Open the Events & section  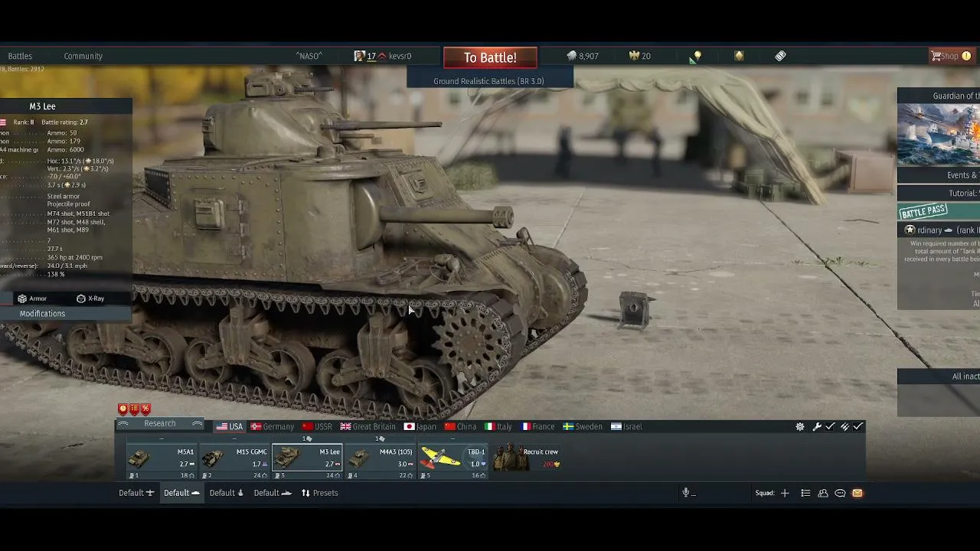coord(939,175)
